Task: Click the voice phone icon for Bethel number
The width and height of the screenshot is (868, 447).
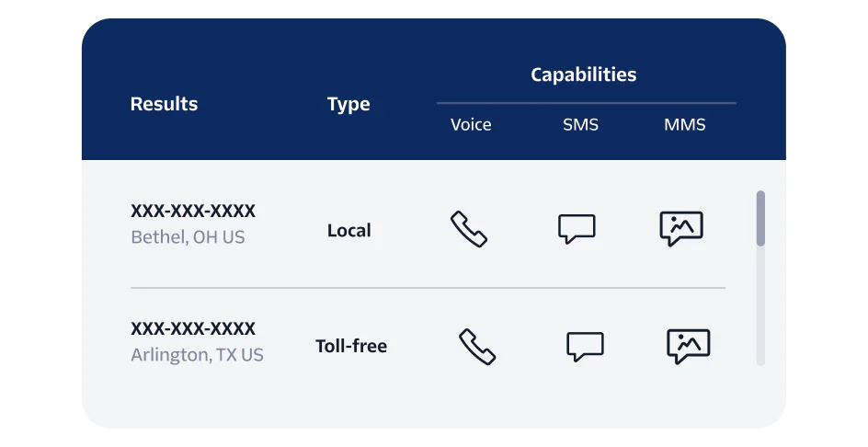Action: pos(469,229)
